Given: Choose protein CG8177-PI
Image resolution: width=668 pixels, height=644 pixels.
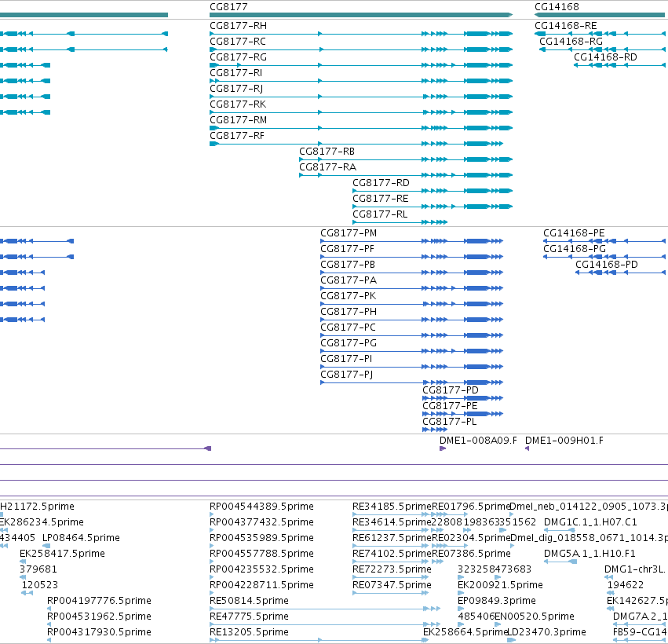Looking at the screenshot, I should [x=346, y=359].
